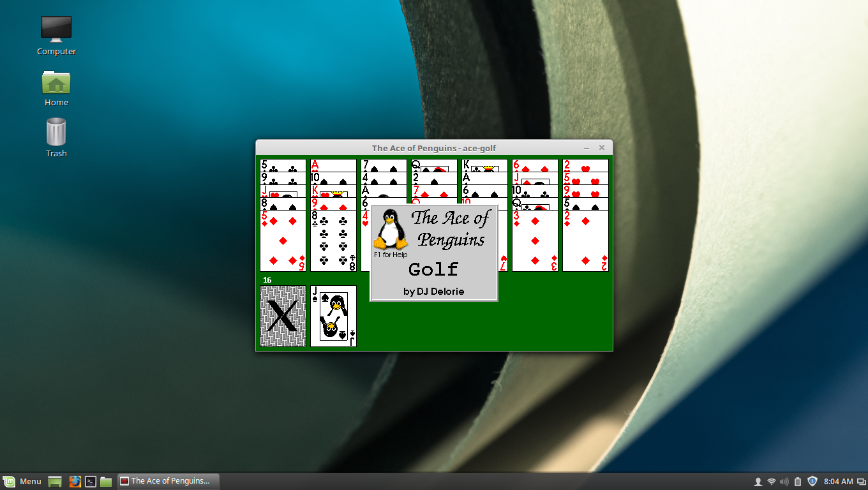Open the Mint Menu button
This screenshot has width=868, height=490.
click(22, 481)
